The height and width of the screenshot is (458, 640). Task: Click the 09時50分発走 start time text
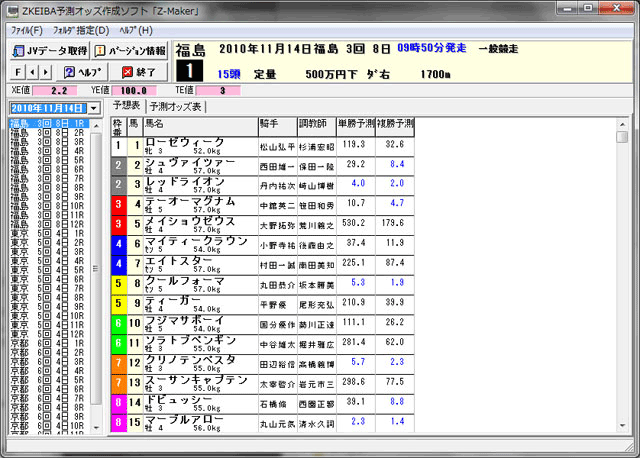pos(431,48)
